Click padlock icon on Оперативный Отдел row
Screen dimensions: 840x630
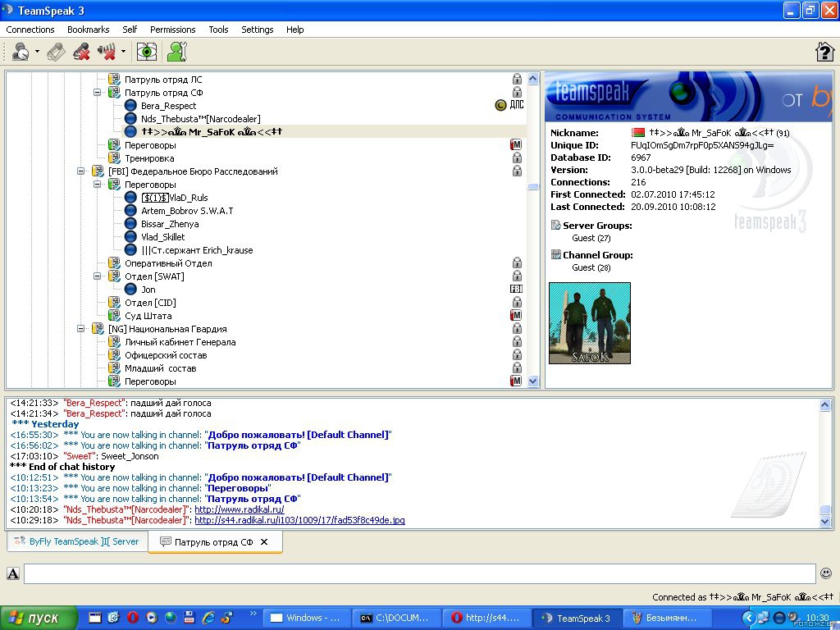[517, 263]
